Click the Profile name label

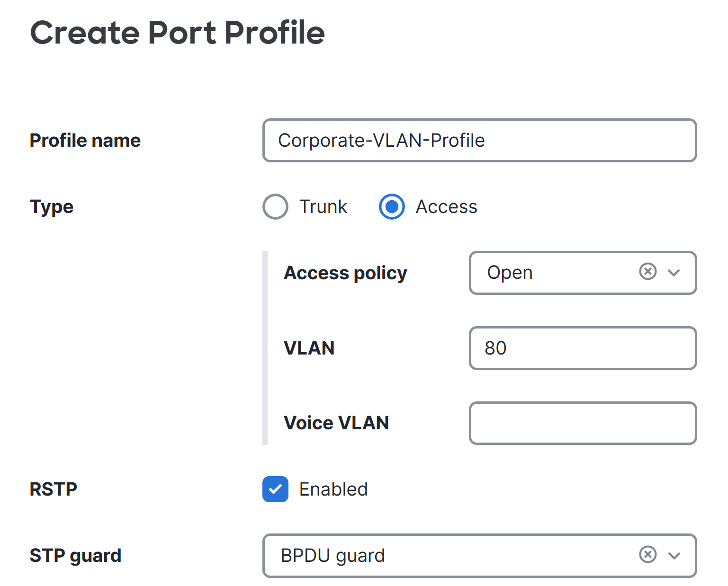[x=85, y=141]
